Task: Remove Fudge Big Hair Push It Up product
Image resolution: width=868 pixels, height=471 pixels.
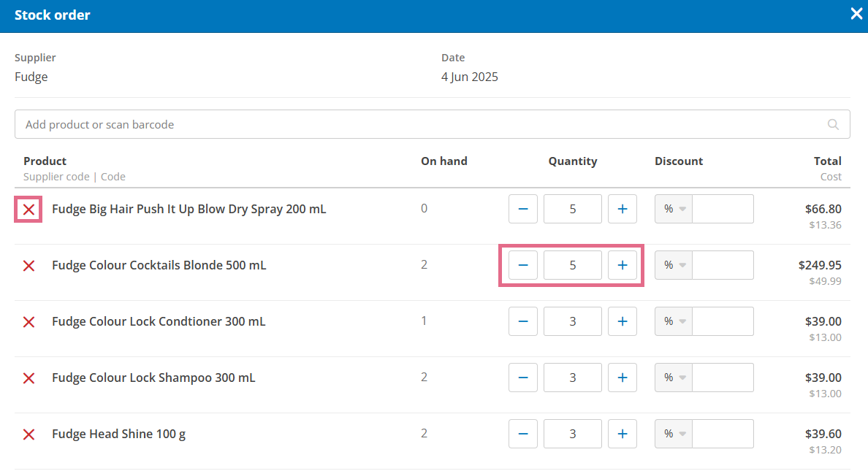Action: (x=28, y=210)
